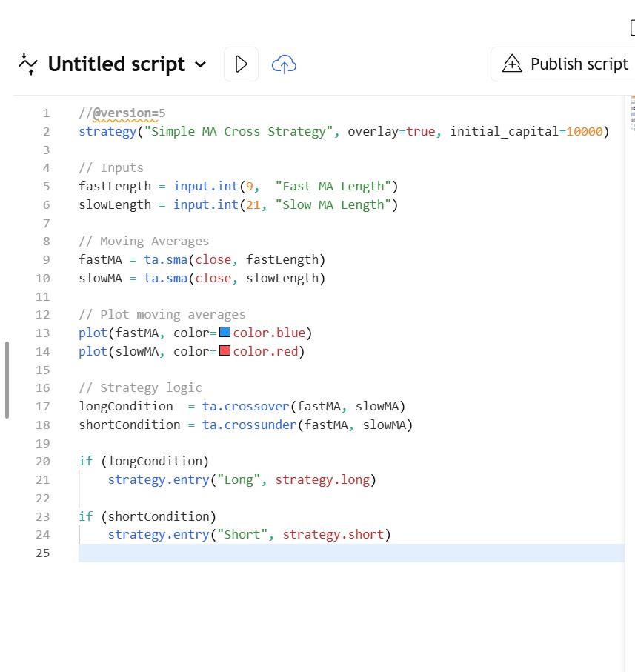Click the Pine script icon beside the title
The height and width of the screenshot is (672, 635).
tap(27, 64)
